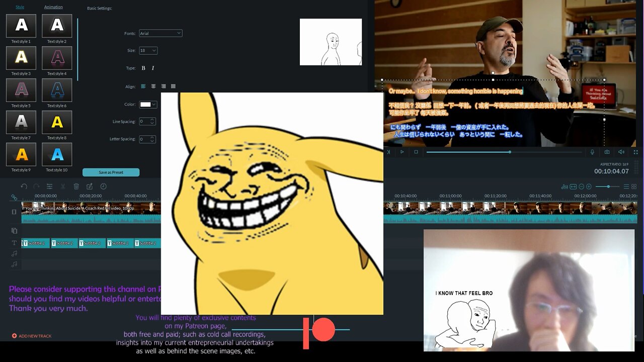Open the Size dropdown showing 18

click(148, 50)
